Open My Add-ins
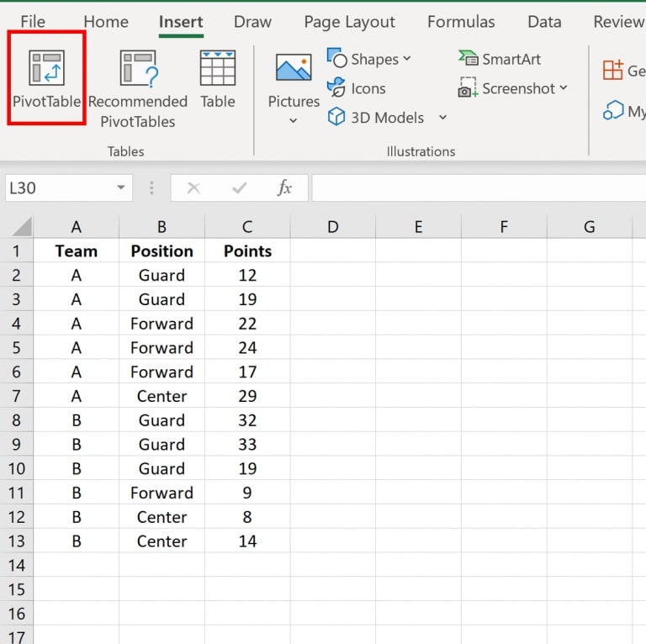The width and height of the screenshot is (646, 644). tap(624, 111)
